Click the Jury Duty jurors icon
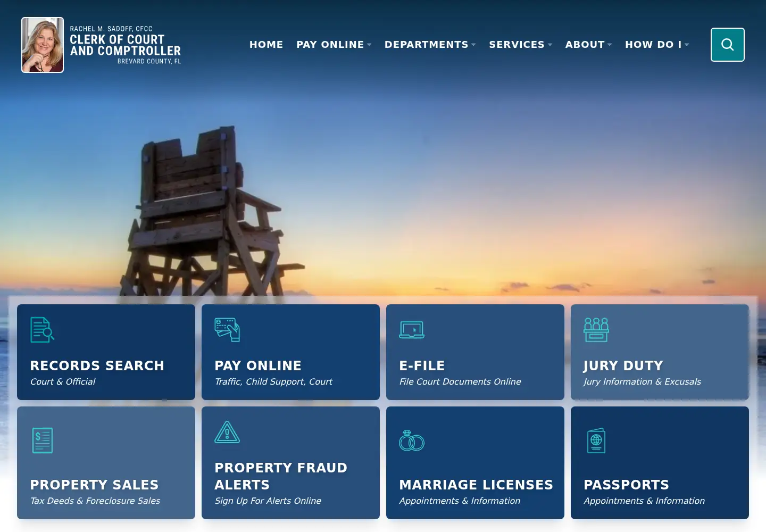 click(x=596, y=329)
